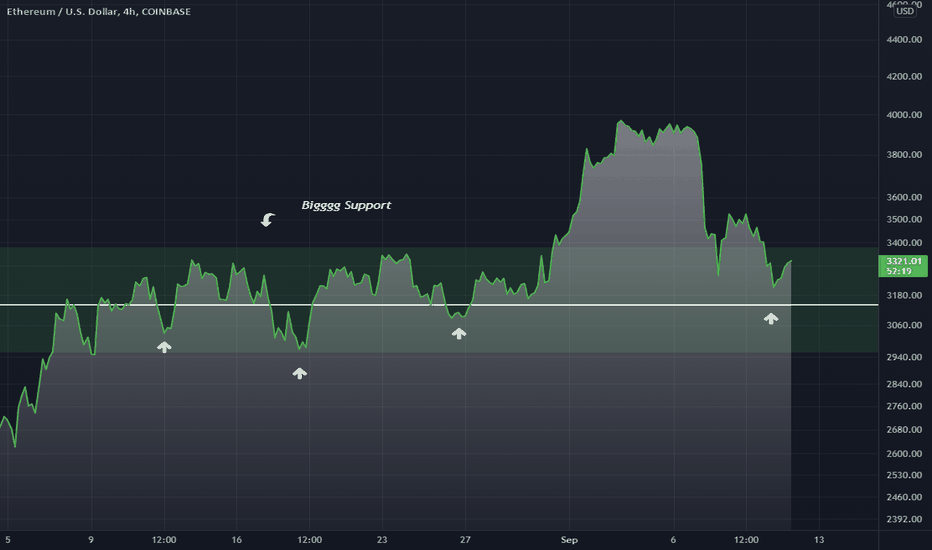Click the USD currency button
This screenshot has width=932, height=550.
pyautogui.click(x=905, y=11)
